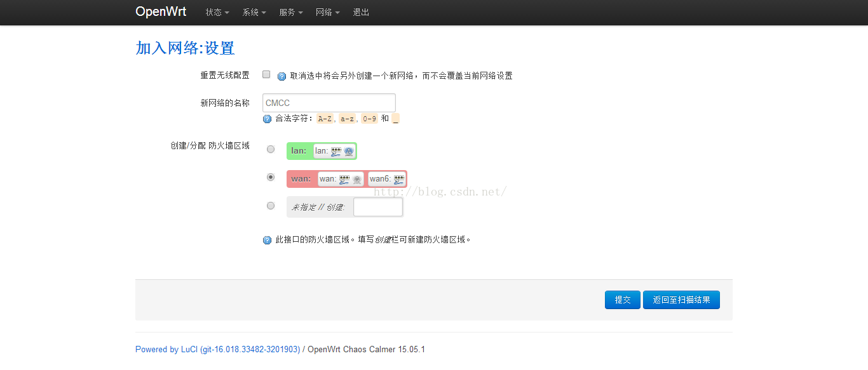Click the 加入网络:设置 page heading
Image resolution: width=868 pixels, height=370 pixels.
pos(185,48)
